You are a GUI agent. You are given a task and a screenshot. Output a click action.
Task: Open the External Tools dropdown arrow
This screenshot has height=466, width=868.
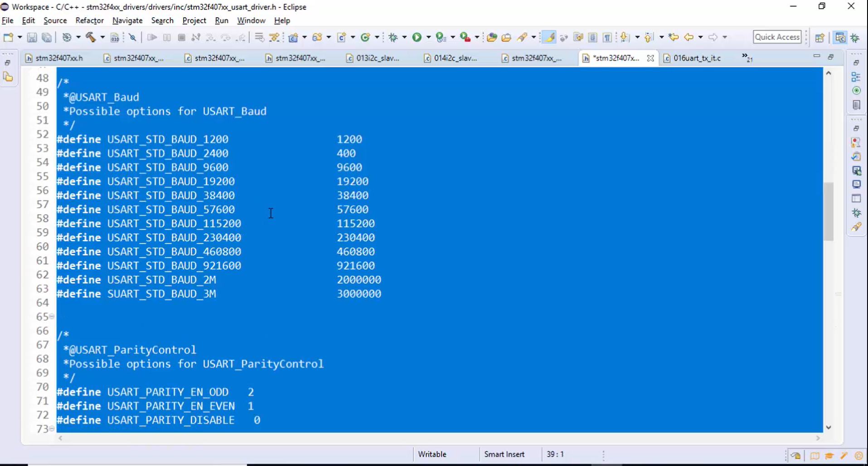point(477,37)
